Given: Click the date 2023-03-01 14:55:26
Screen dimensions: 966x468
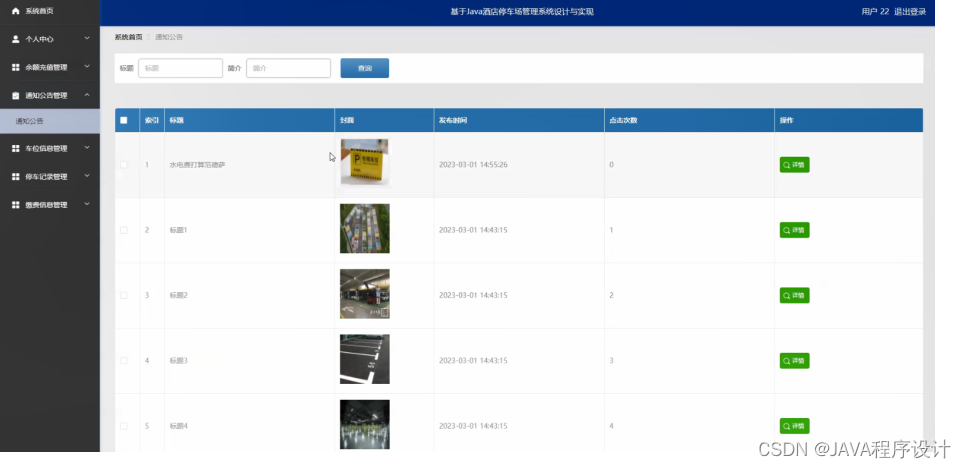Looking at the screenshot, I should 473,165.
